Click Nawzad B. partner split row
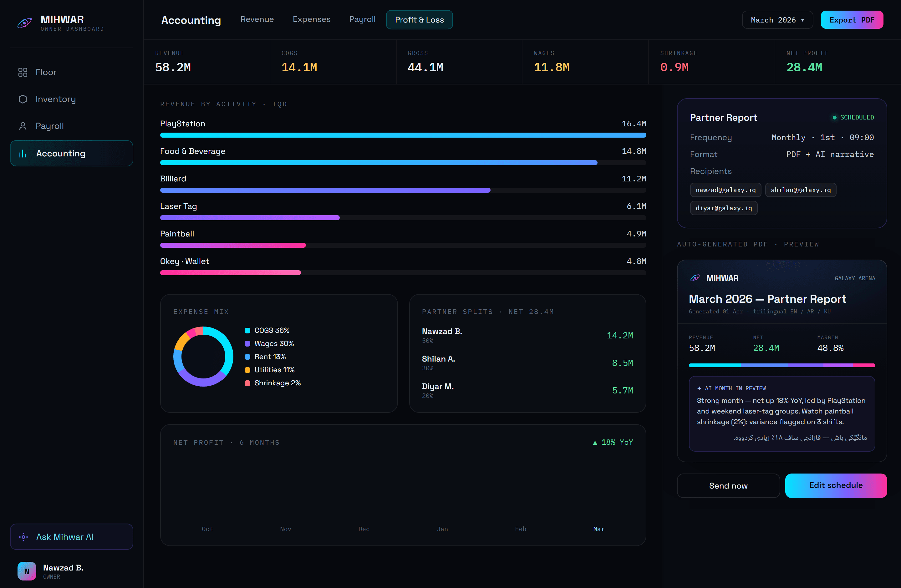 (x=527, y=335)
